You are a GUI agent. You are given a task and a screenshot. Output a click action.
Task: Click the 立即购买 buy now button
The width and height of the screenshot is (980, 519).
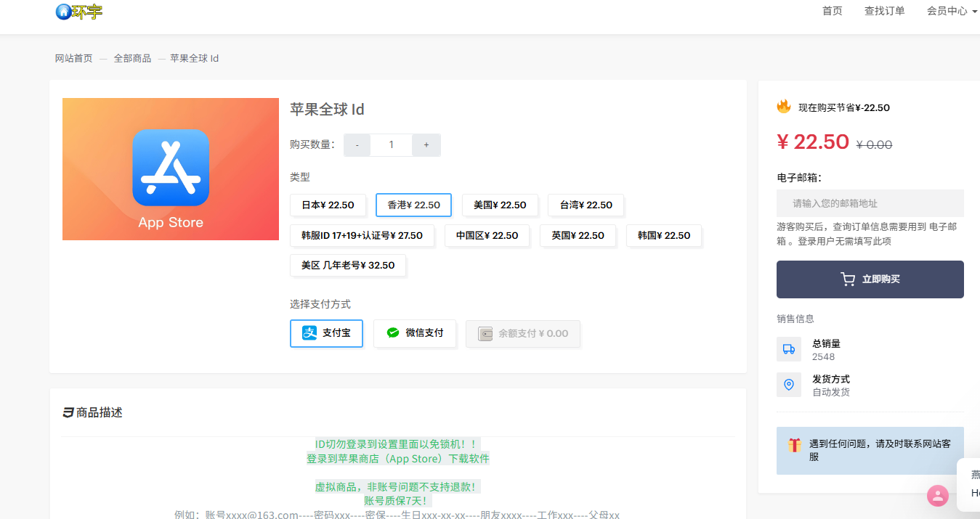pyautogui.click(x=870, y=279)
